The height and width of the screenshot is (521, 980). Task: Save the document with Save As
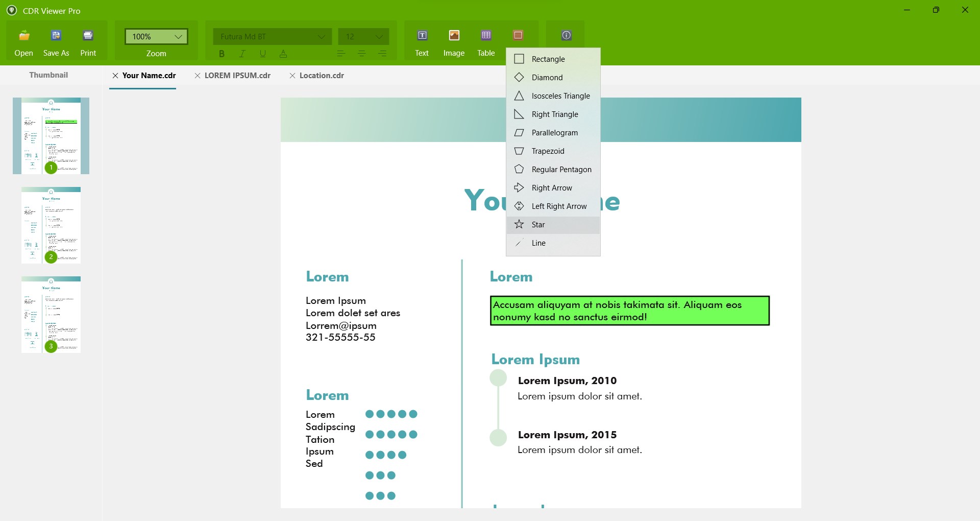click(x=56, y=42)
